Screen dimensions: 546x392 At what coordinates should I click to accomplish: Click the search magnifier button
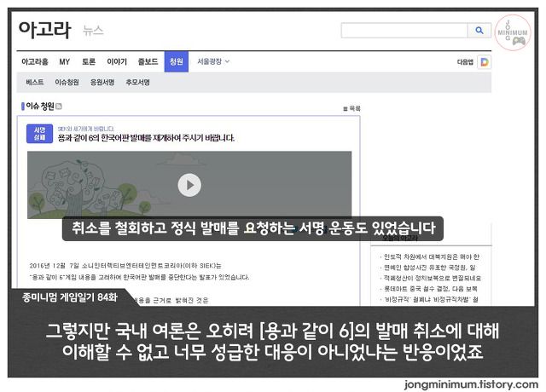pyautogui.click(x=479, y=31)
